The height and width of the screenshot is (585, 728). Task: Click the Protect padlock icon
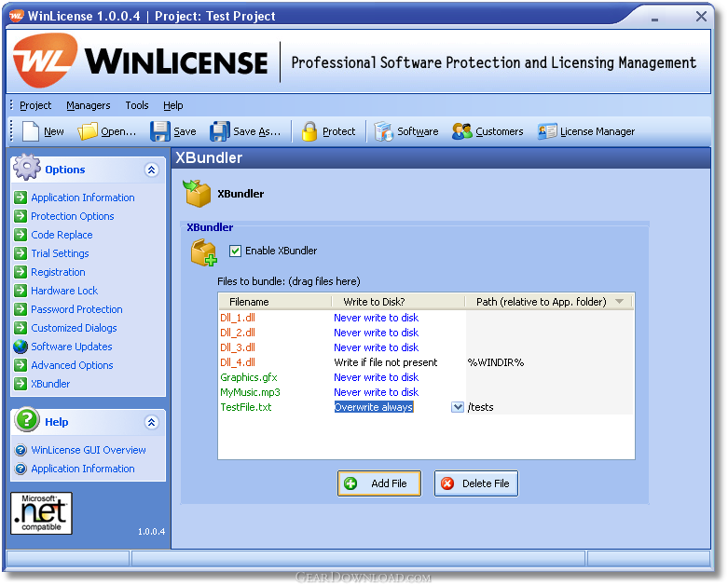[x=309, y=131]
